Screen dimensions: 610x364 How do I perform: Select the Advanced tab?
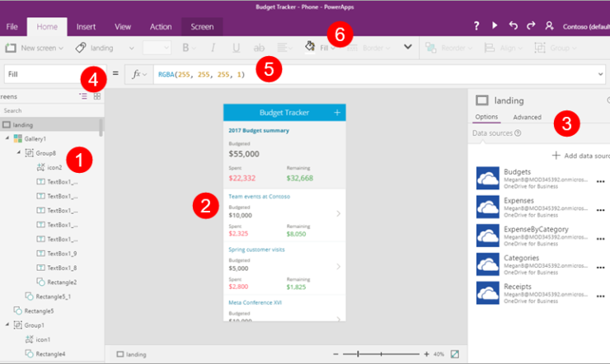527,117
